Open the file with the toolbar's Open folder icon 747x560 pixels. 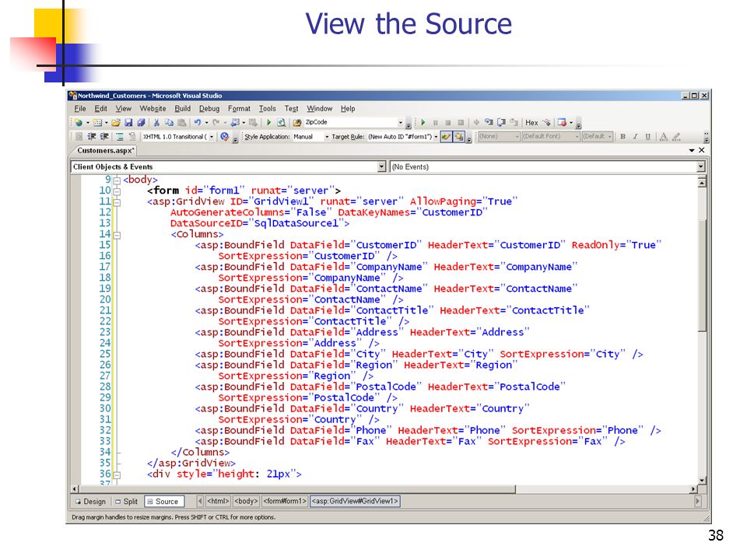coord(116,122)
